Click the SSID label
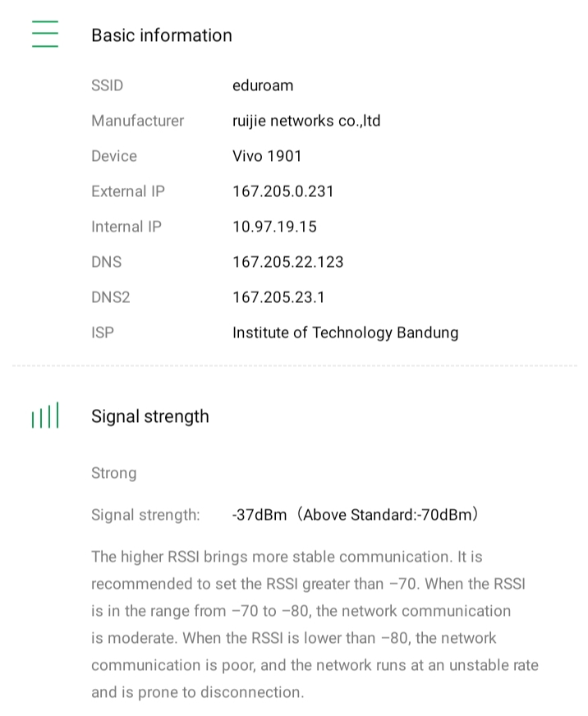 [x=108, y=85]
